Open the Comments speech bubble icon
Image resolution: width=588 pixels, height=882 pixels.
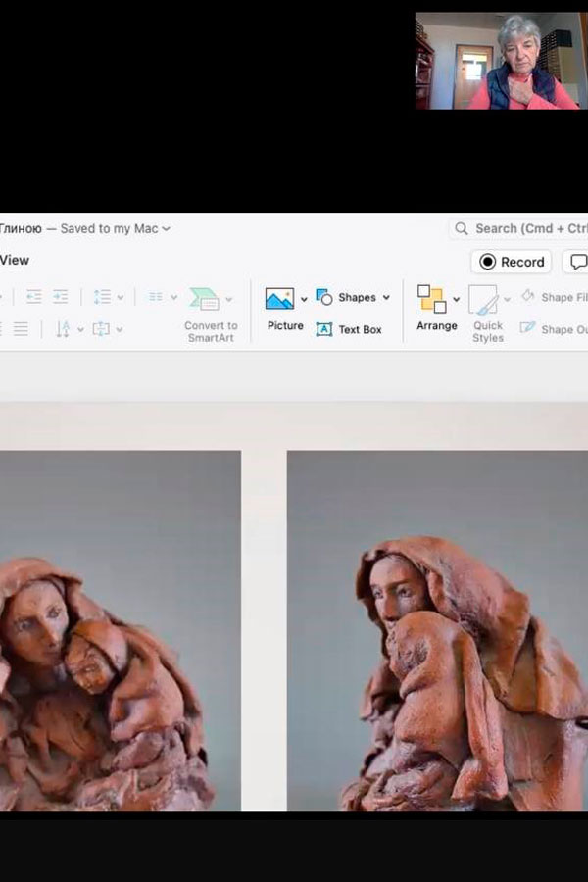click(x=577, y=262)
